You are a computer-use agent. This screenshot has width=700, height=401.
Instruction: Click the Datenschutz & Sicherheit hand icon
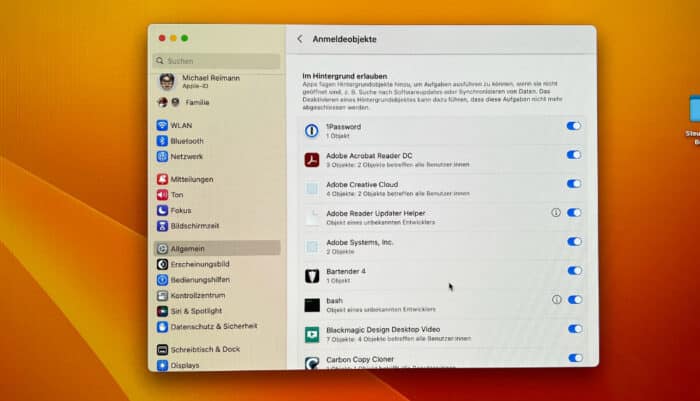[x=162, y=327]
